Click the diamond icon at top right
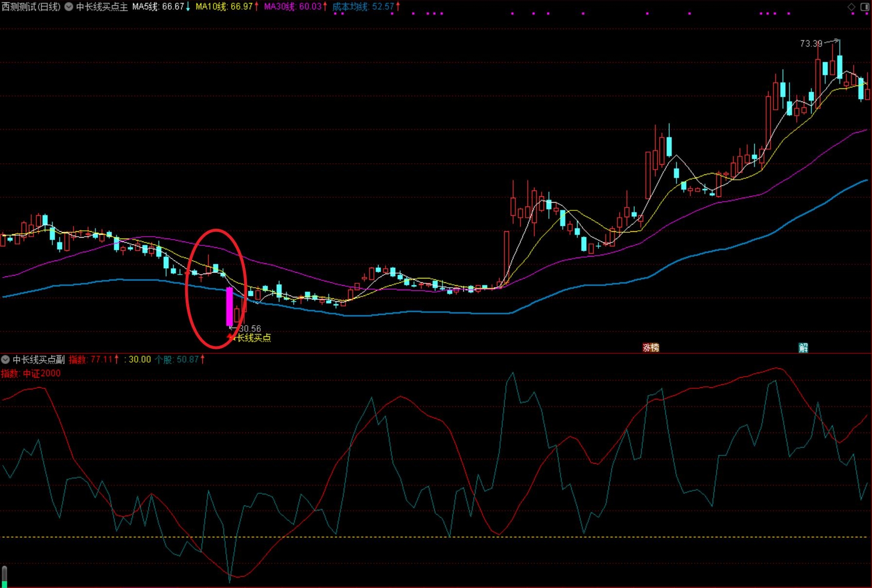 (851, 7)
